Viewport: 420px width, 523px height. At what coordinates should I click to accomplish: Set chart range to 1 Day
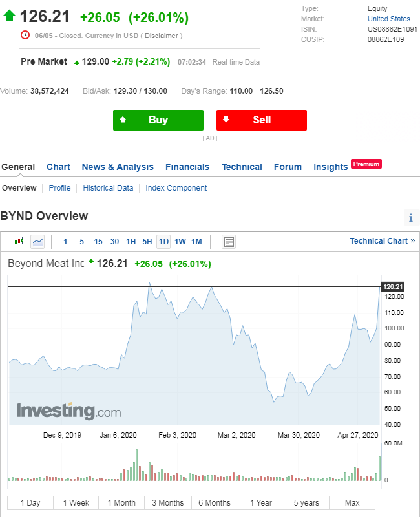tap(30, 503)
